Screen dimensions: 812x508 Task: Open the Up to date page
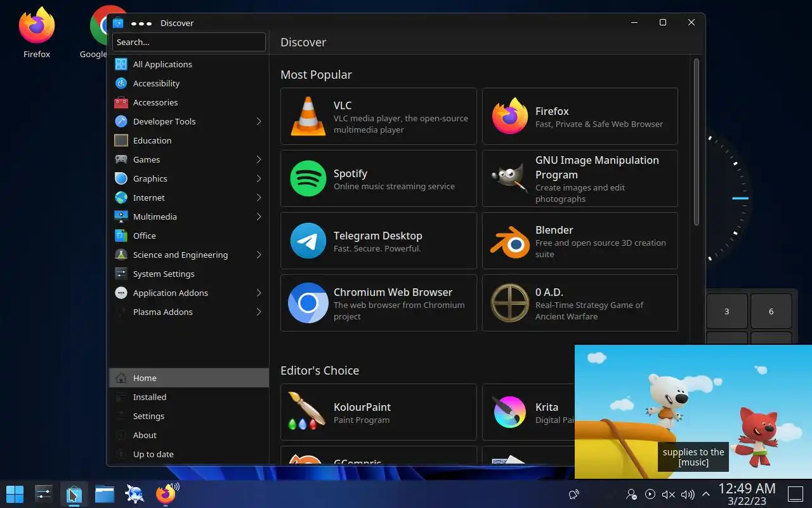click(189, 454)
